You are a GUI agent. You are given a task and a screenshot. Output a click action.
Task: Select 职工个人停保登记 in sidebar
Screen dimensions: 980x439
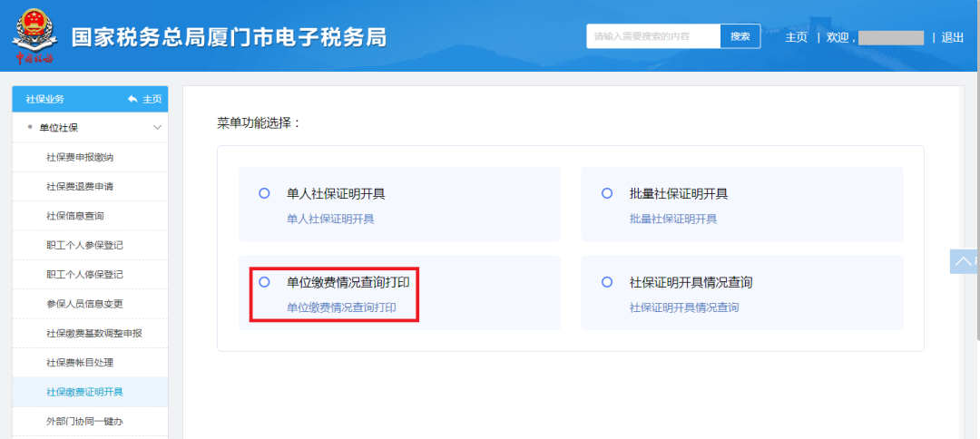click(x=84, y=274)
